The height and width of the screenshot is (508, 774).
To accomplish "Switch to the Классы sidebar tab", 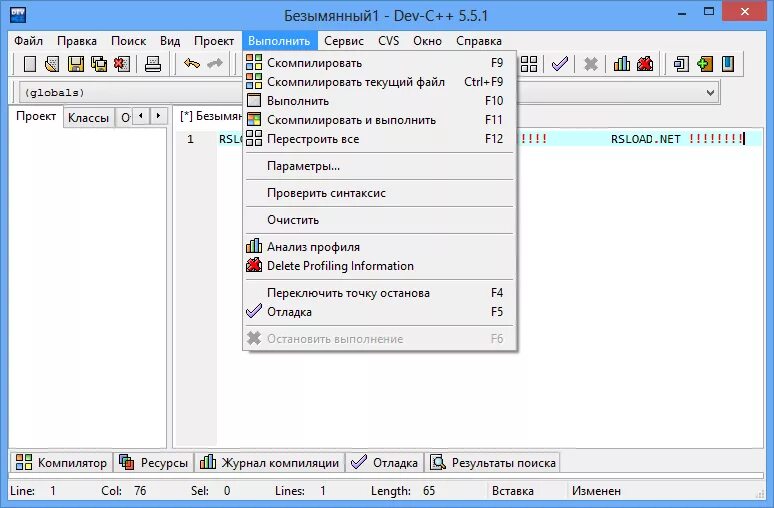I will click(88, 117).
